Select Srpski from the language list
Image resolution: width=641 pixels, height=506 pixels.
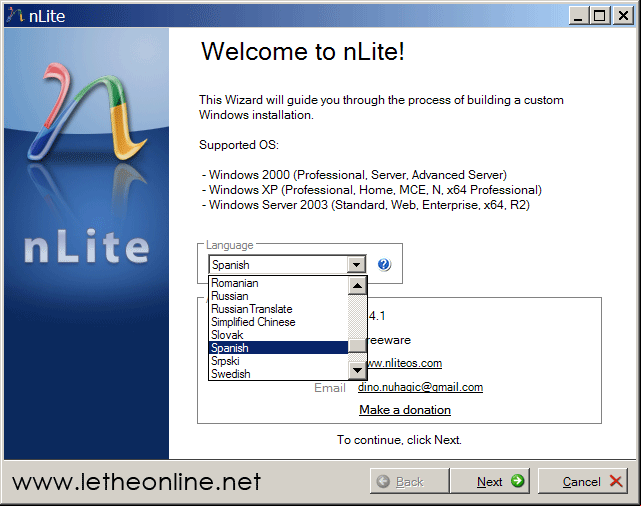[278, 361]
